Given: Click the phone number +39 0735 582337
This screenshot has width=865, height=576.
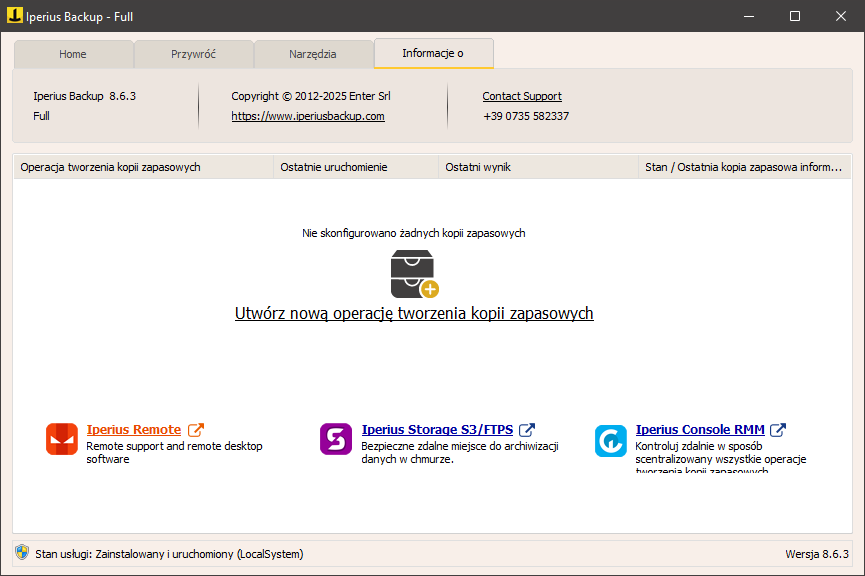Looking at the screenshot, I should click(x=526, y=116).
